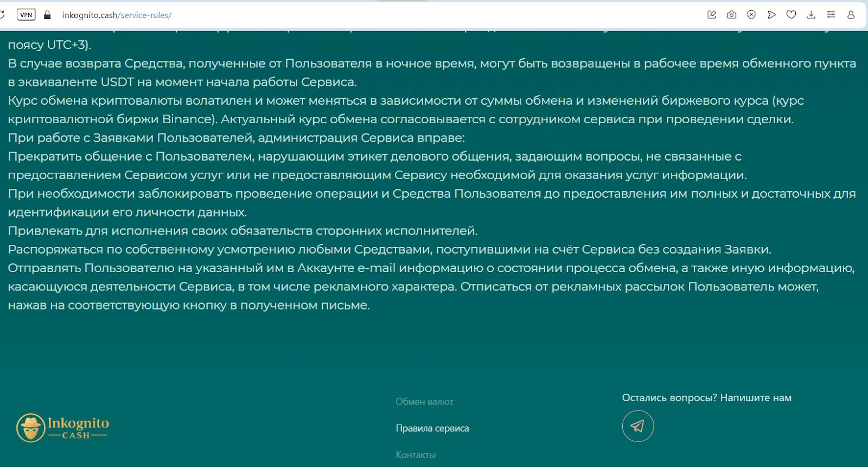Open the 'Контакты' footer link

[416, 455]
